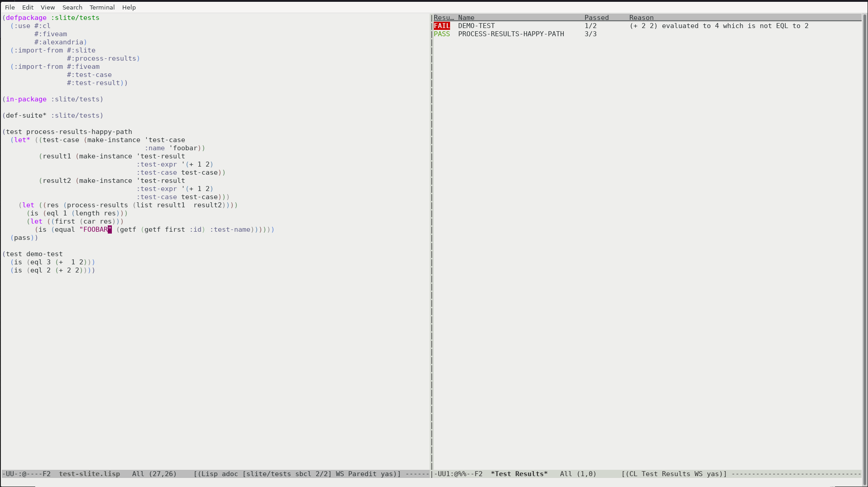The image size is (868, 487).
Task: Select DEMO-TEST in the results table
Action: pos(476,26)
